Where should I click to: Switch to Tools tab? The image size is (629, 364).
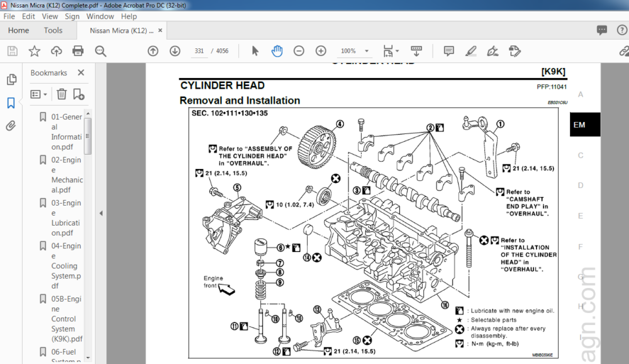coord(53,30)
